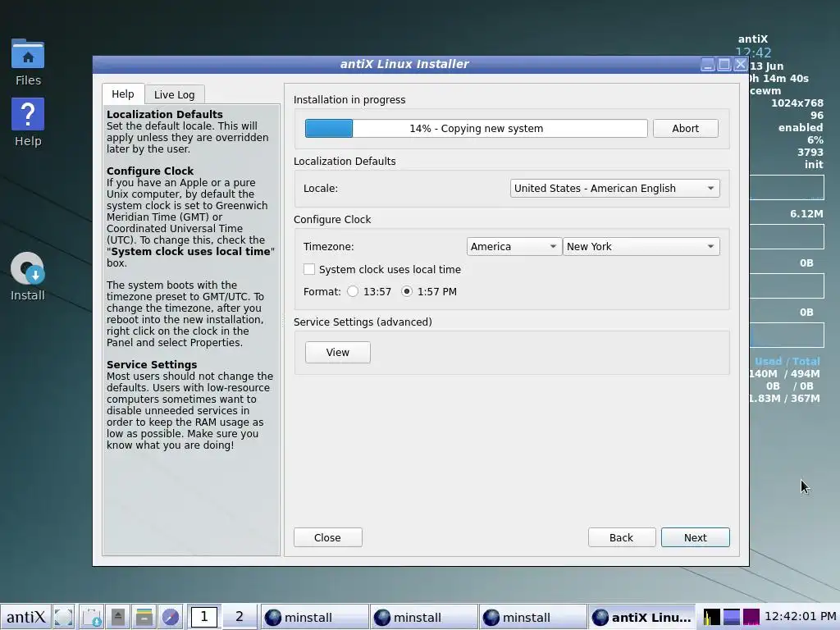The image size is (840, 630).
Task: Open the antiX start menu
Action: point(25,617)
